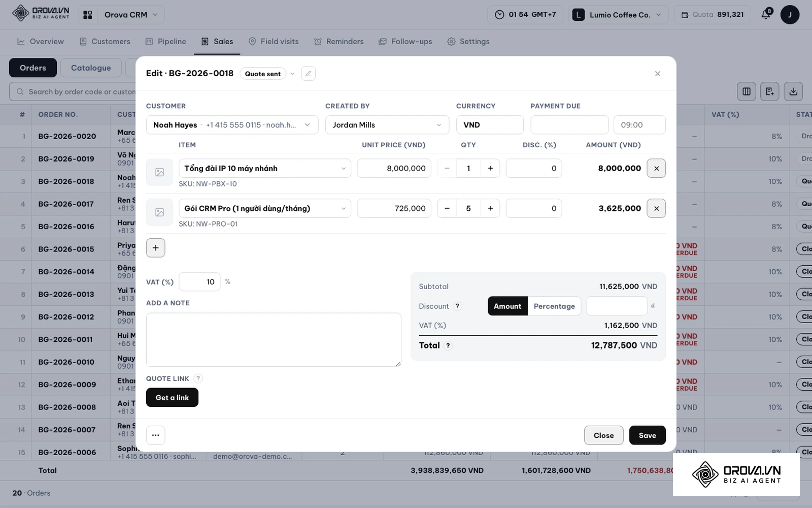
Task: Open the Jordan Mills created-by dropdown
Action: (x=387, y=125)
